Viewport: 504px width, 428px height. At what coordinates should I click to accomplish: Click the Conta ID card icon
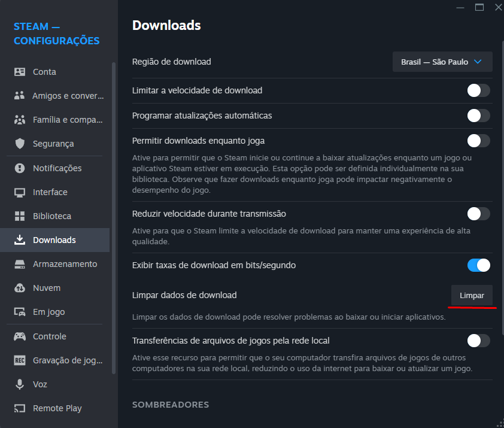[x=20, y=72]
